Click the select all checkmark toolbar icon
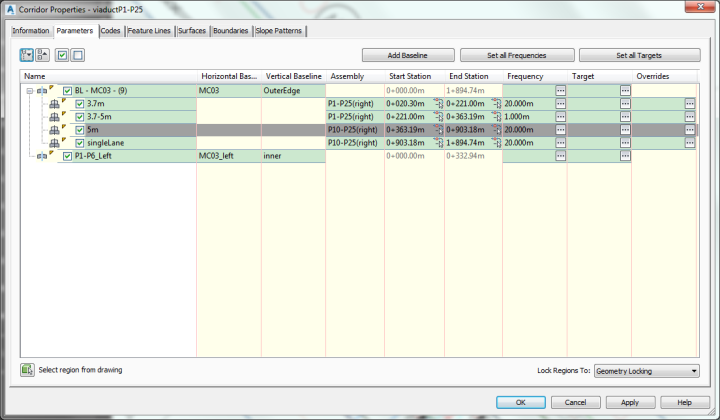720x420 pixels. click(x=62, y=55)
